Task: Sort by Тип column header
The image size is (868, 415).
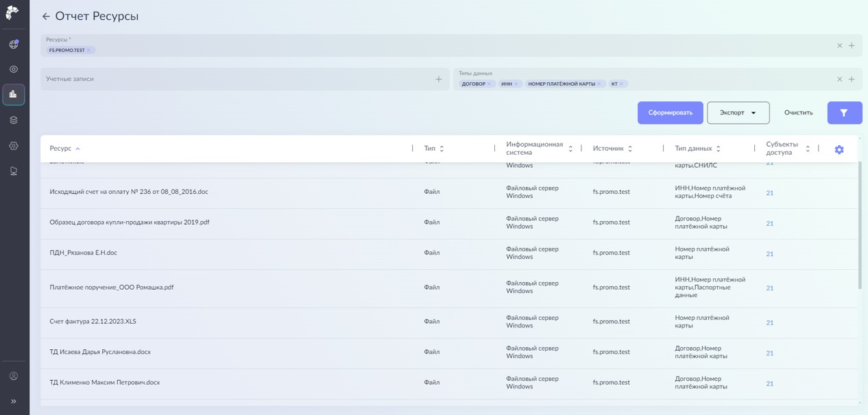Action: pos(430,149)
